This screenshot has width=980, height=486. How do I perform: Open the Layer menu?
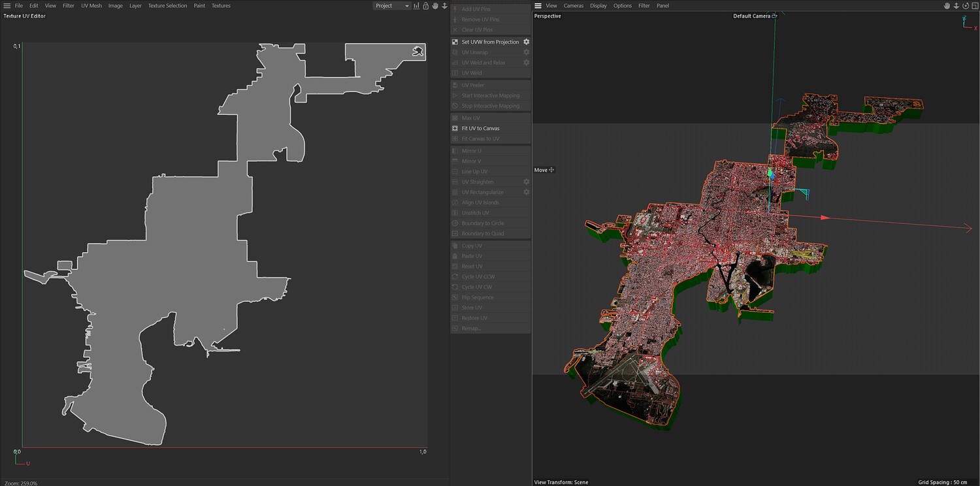click(135, 6)
